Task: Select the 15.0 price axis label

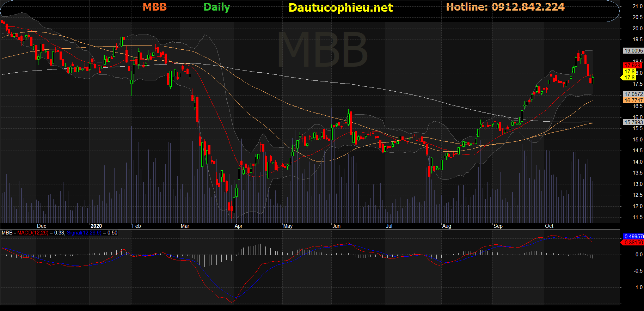Action: (x=637, y=140)
